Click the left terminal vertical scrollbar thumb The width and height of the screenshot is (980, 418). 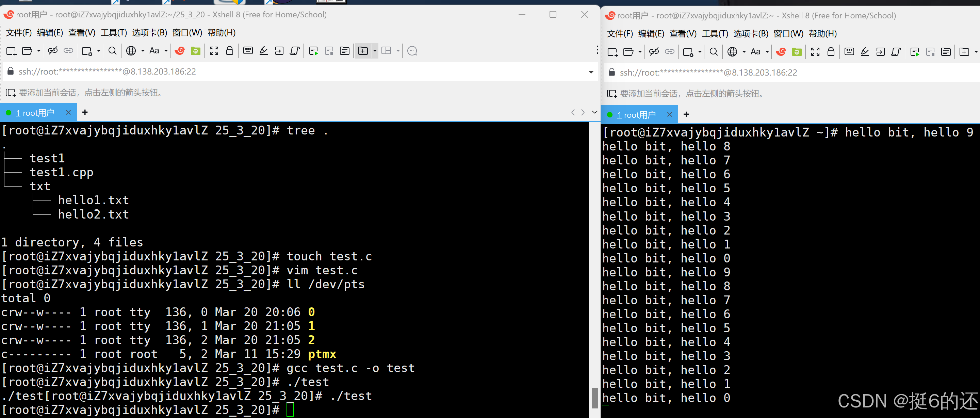[594, 398]
